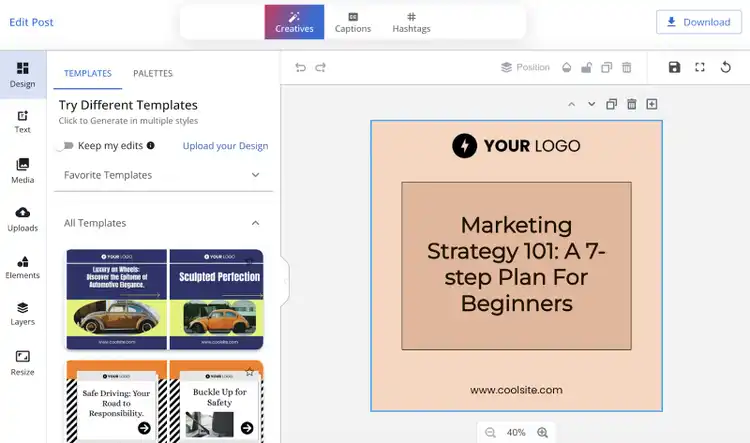Viewport: 750px width, 443px height.
Task: Zoom in with magnifier plus icon
Action: point(542,432)
